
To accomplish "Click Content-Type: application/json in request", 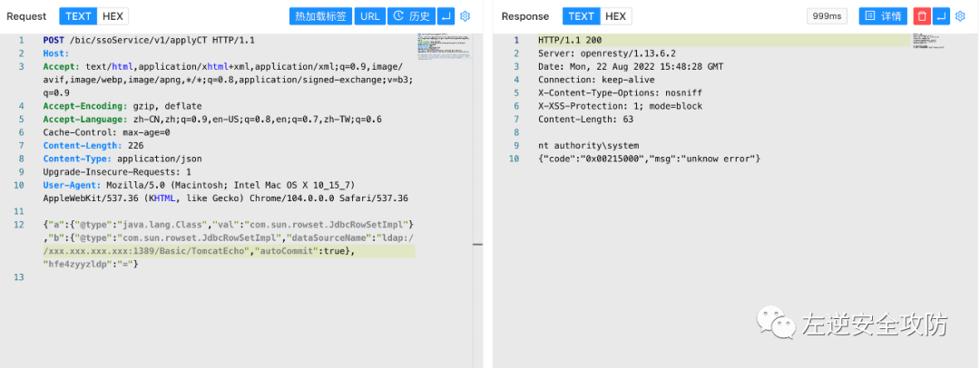I will (x=122, y=159).
